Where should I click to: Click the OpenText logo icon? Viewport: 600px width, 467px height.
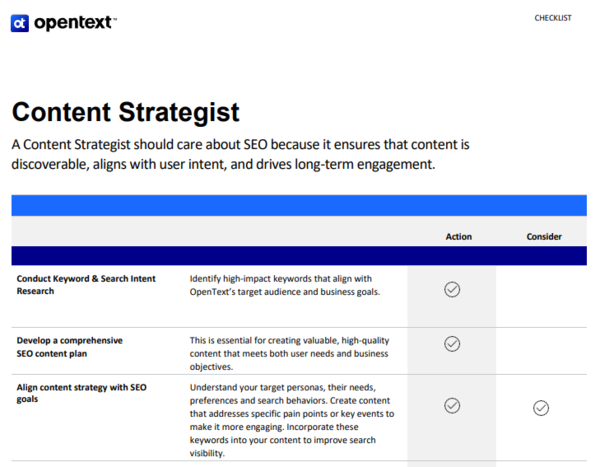pyautogui.click(x=20, y=22)
